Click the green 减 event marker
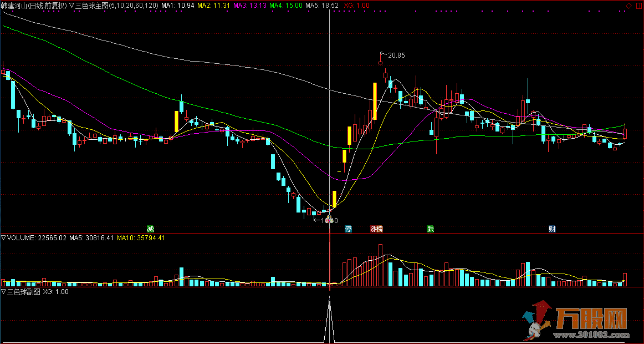Viewport: 644px width, 344px height. (x=151, y=229)
